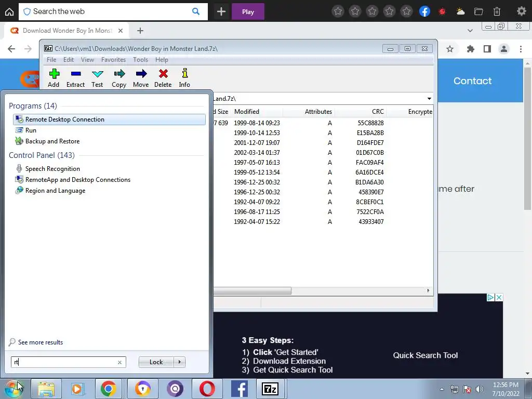Screen dimensions: 532x399
Task: Click the red ladybug icon in top bar
Action: pyautogui.click(x=442, y=11)
